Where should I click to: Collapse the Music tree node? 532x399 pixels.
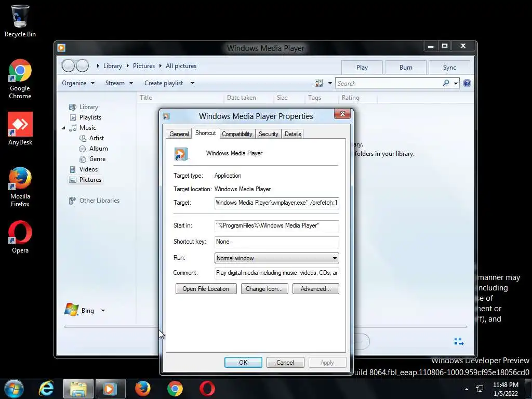[63, 128]
